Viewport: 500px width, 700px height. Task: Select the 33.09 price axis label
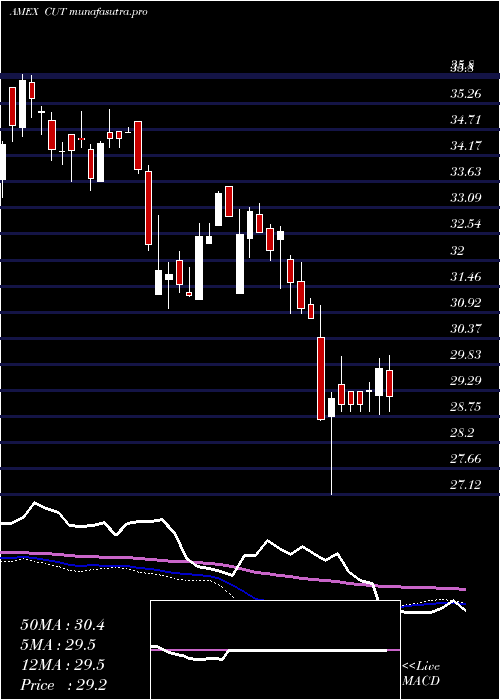pyautogui.click(x=465, y=197)
